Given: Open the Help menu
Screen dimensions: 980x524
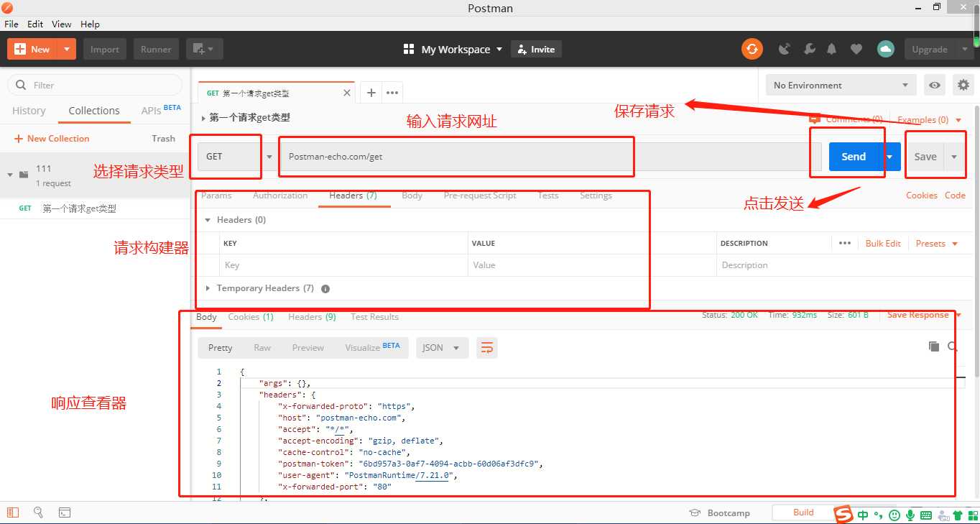Looking at the screenshot, I should (x=90, y=24).
